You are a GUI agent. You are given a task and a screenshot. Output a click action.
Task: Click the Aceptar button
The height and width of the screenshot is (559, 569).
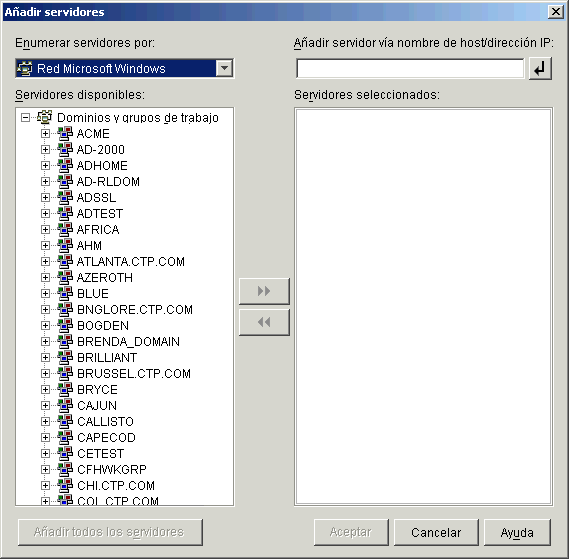coord(351,533)
